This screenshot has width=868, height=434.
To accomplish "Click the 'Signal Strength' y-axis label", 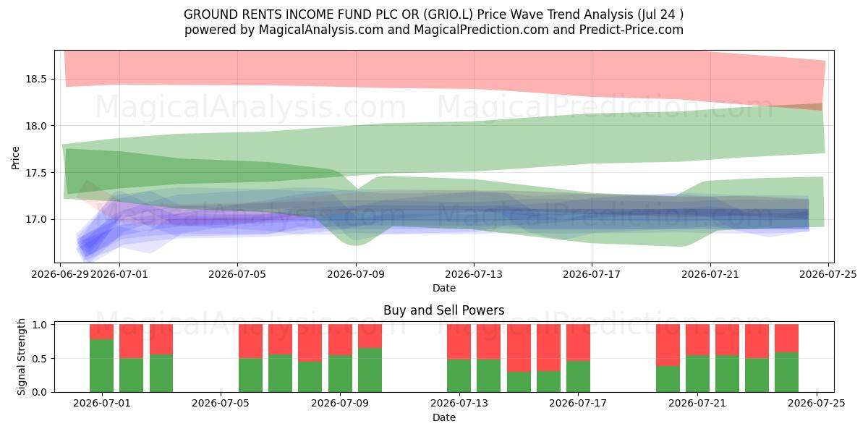I will (x=22, y=357).
